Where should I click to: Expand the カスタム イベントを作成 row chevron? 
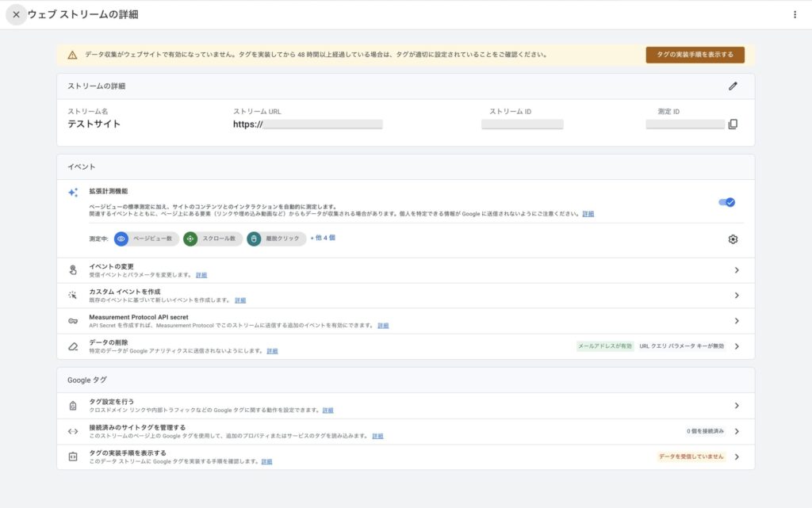point(736,296)
